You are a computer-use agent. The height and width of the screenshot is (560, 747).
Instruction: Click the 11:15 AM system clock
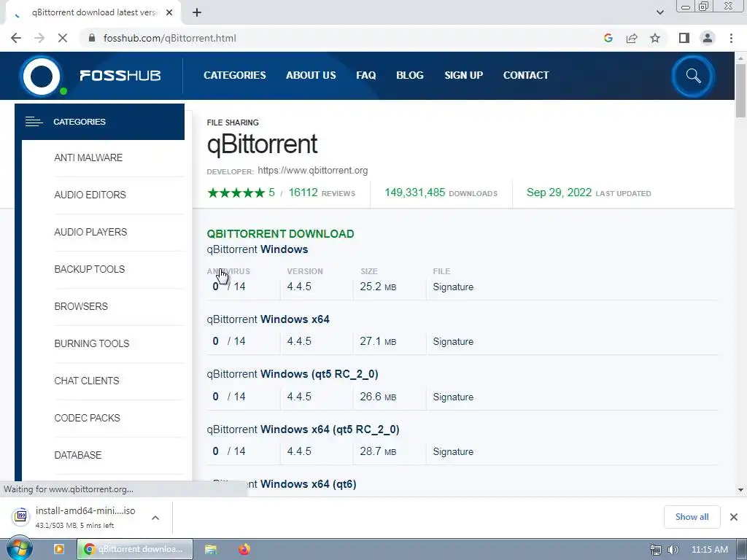click(709, 550)
